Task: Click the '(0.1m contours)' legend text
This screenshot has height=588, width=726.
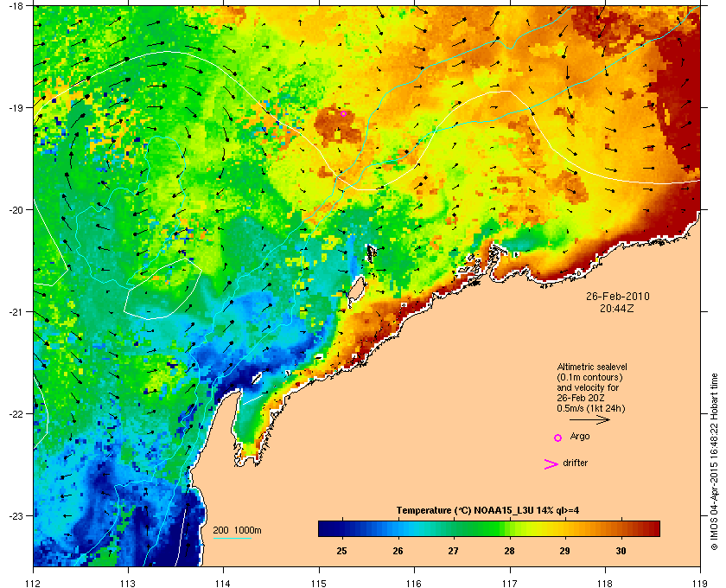Action: (x=589, y=377)
